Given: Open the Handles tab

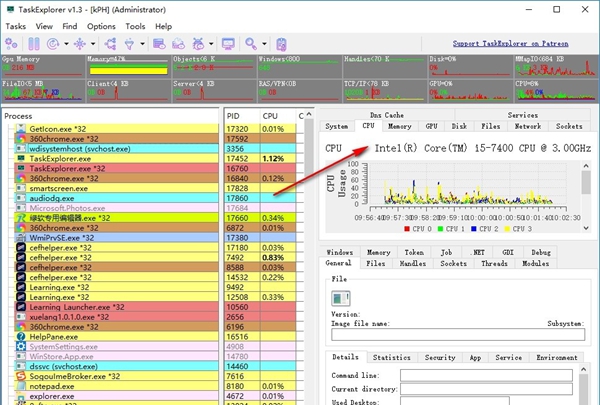Looking at the screenshot, I should pos(412,263).
